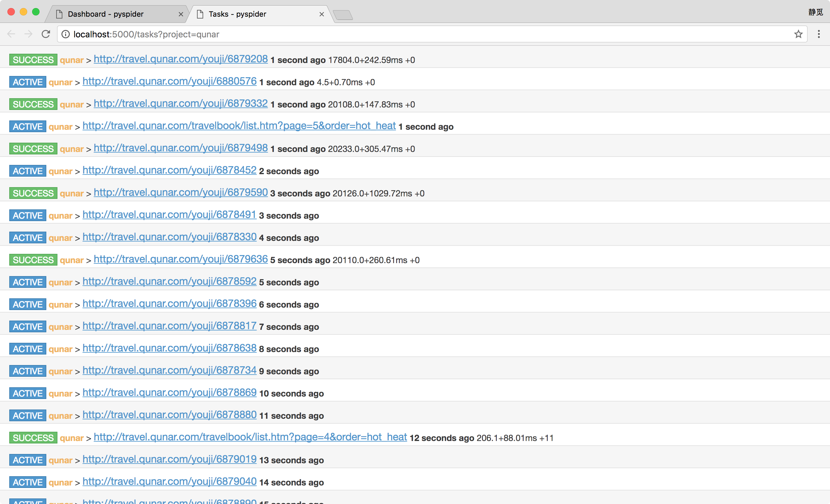This screenshot has height=504, width=830.
Task: Click the back navigation arrow
Action: [11, 34]
